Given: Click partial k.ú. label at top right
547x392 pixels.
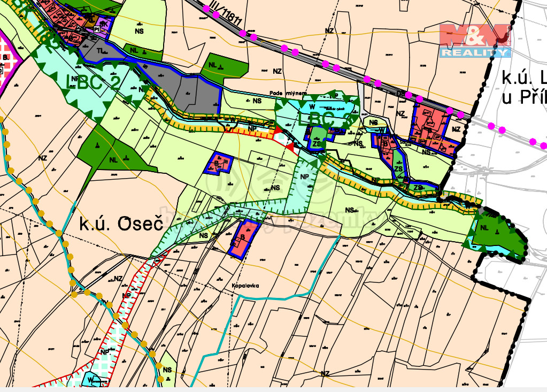Looking at the screenshot, I should pyautogui.click(x=524, y=88).
